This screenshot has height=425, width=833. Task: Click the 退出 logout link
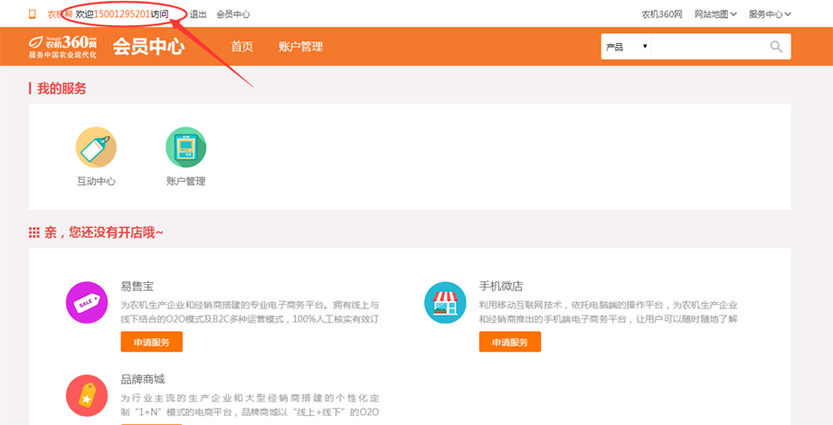coord(198,14)
